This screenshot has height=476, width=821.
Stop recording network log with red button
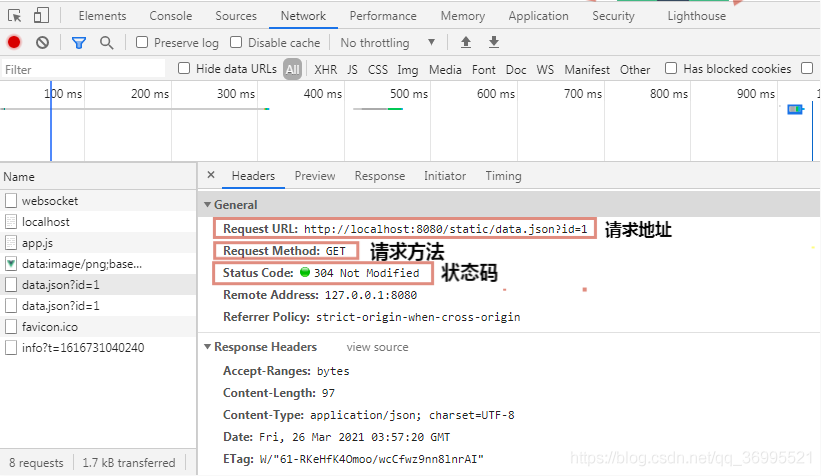[14, 42]
